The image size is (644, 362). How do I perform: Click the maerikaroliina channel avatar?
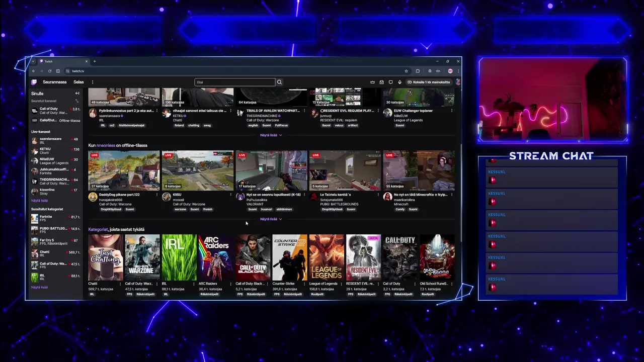[387, 197]
